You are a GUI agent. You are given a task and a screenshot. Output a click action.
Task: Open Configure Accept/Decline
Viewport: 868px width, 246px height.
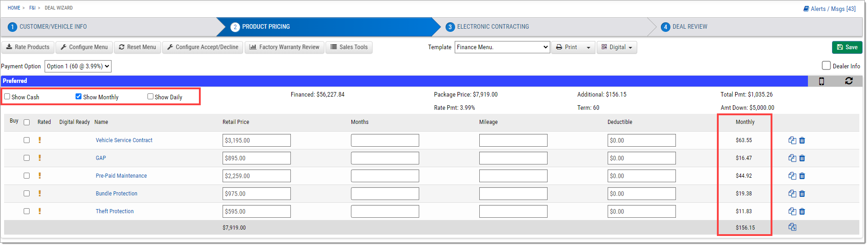tap(203, 47)
